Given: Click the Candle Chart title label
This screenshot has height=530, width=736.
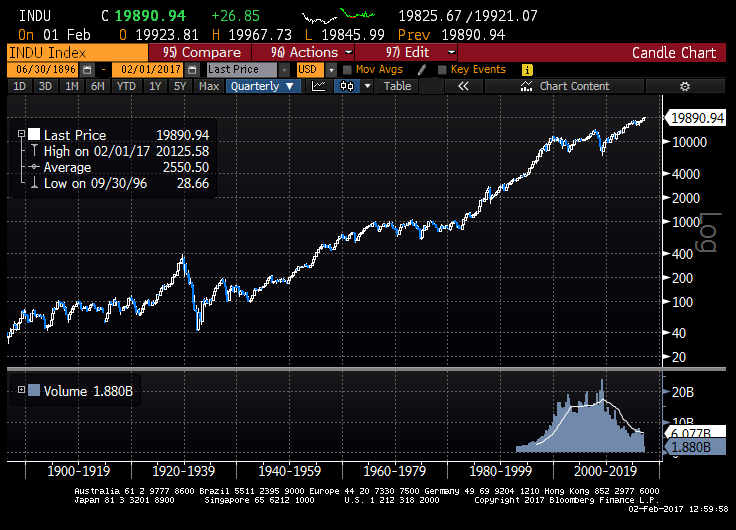Looking at the screenshot, I should point(674,52).
